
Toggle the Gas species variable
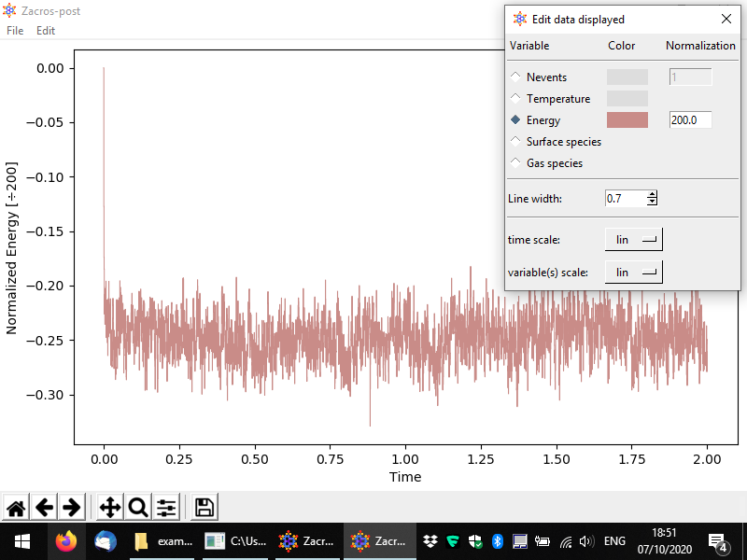click(516, 163)
